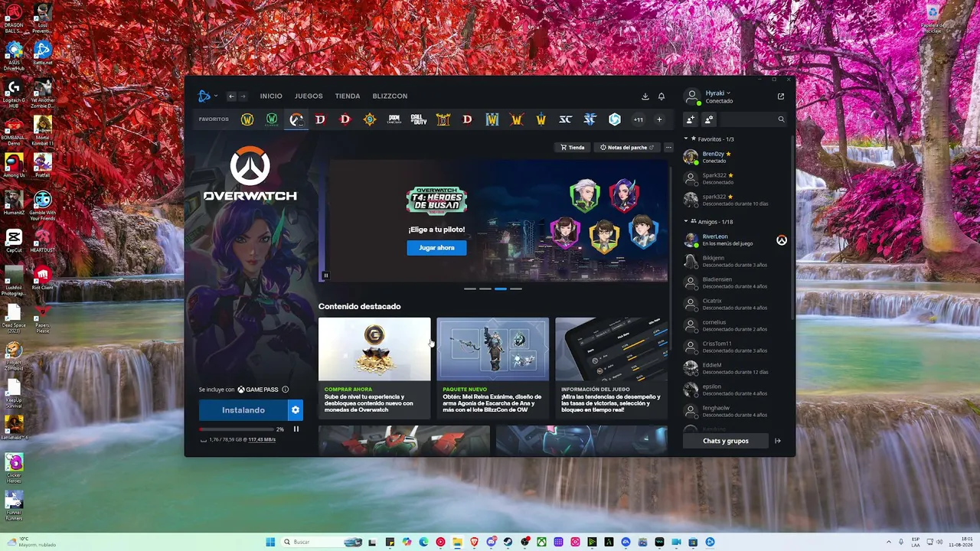The height and width of the screenshot is (551, 980).
Task: Open the friend management settings icon
Action: pyautogui.click(x=709, y=119)
